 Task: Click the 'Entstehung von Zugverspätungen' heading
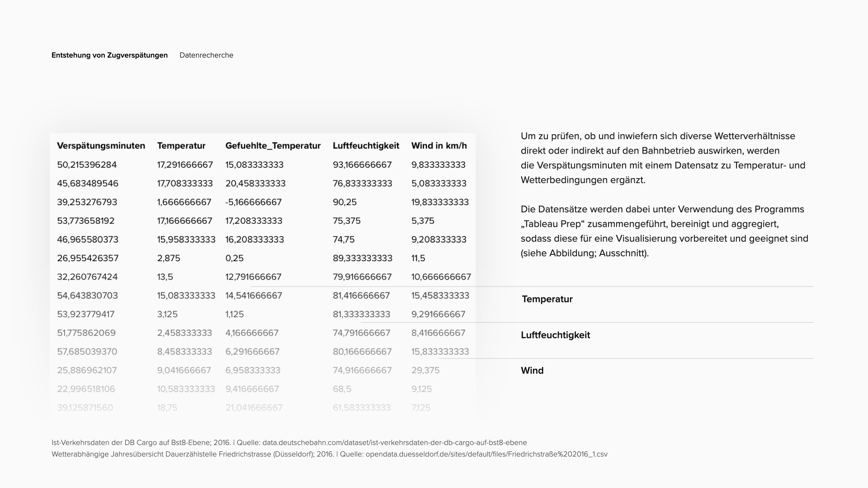pos(109,55)
